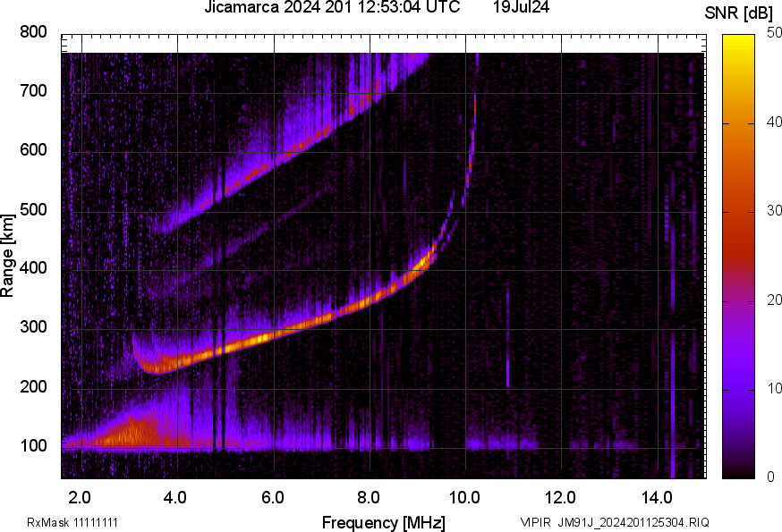This screenshot has height=532, width=782.
Task: Click the 'VIPIR' footer label
Action: 536,522
